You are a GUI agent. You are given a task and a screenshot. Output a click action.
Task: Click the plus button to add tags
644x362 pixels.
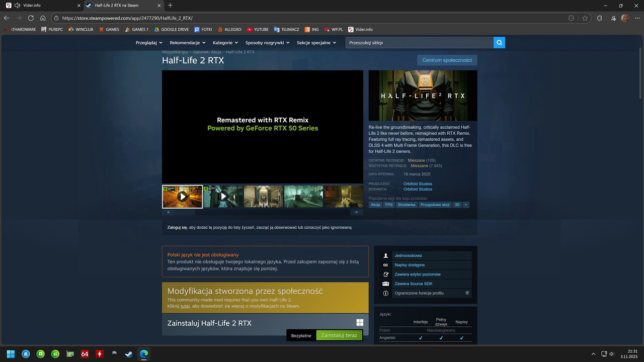(x=466, y=205)
